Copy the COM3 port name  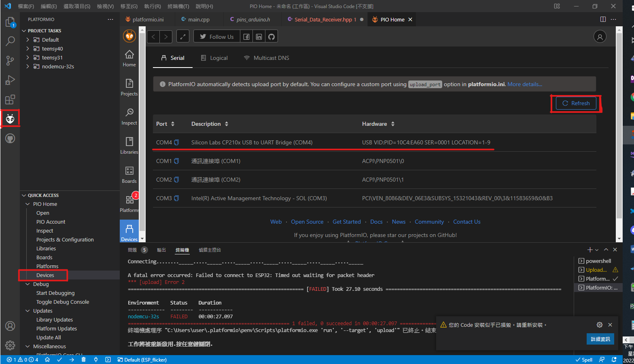[176, 198]
